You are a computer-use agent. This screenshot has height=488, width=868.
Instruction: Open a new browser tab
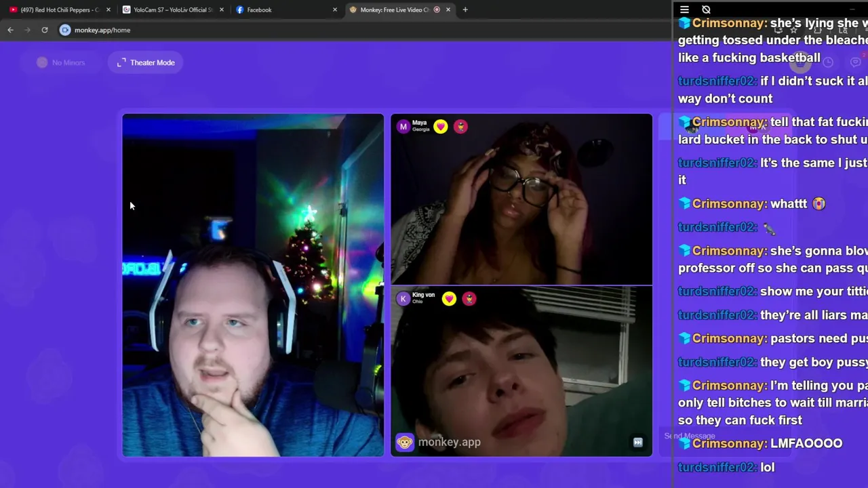pyautogui.click(x=465, y=9)
